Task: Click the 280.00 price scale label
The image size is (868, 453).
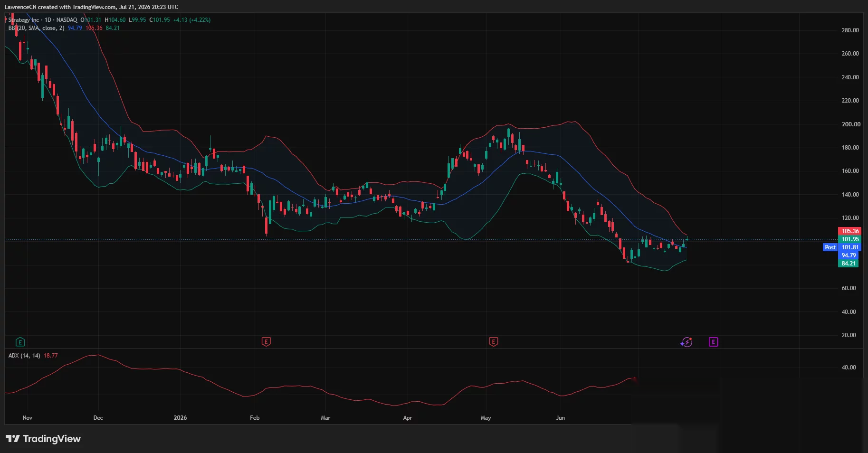Action: (x=850, y=30)
